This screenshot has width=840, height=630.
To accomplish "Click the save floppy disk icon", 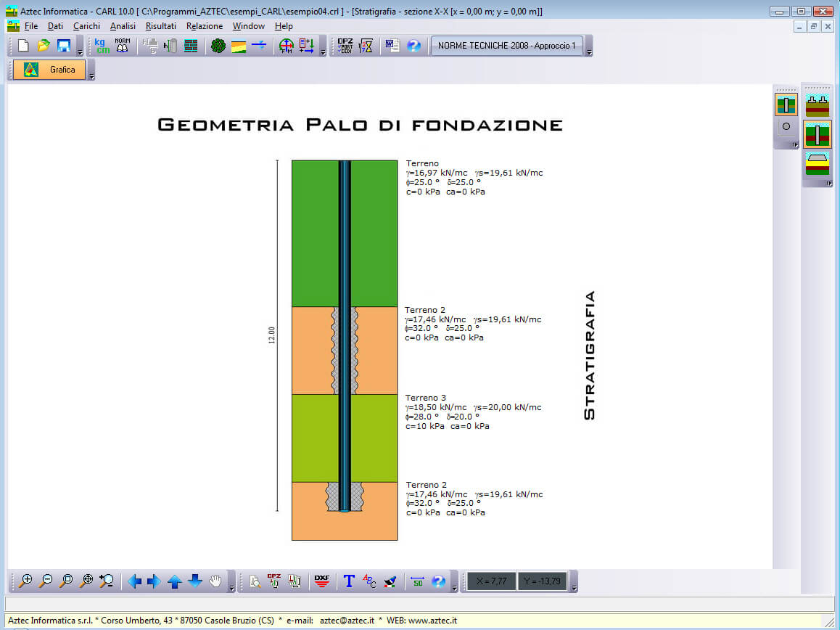I will 64,46.
